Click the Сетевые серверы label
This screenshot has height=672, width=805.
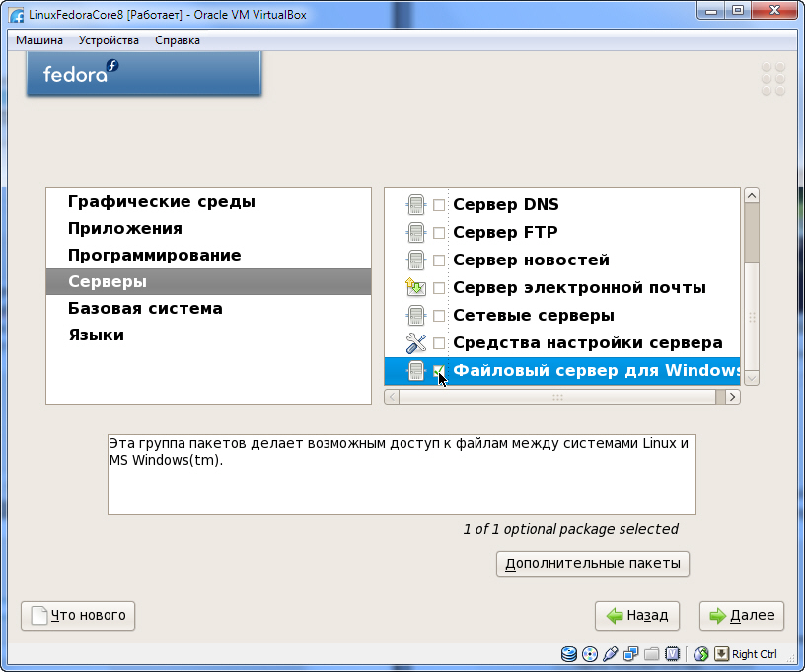534,316
